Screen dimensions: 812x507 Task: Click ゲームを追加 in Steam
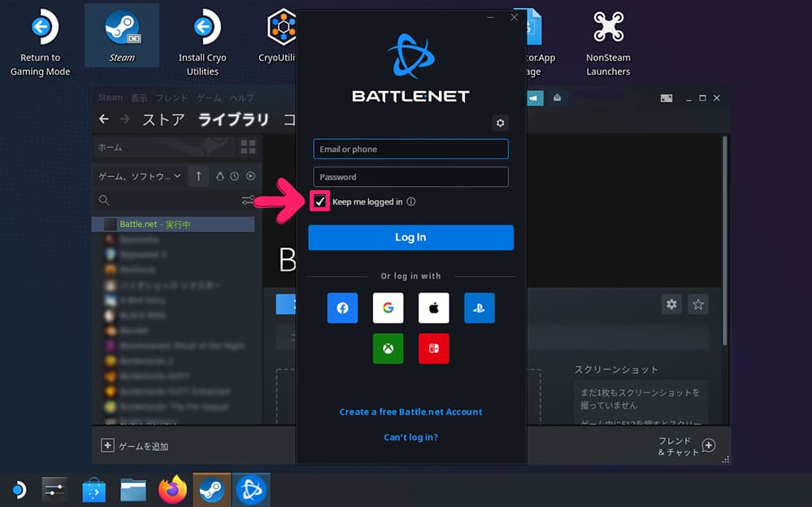(135, 446)
